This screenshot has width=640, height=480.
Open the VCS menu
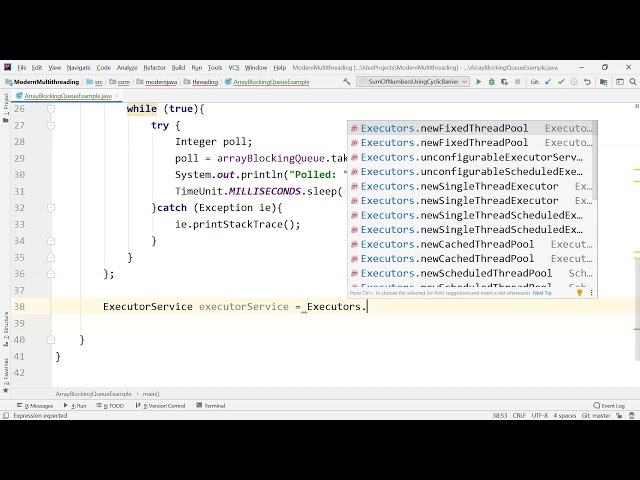point(233,67)
